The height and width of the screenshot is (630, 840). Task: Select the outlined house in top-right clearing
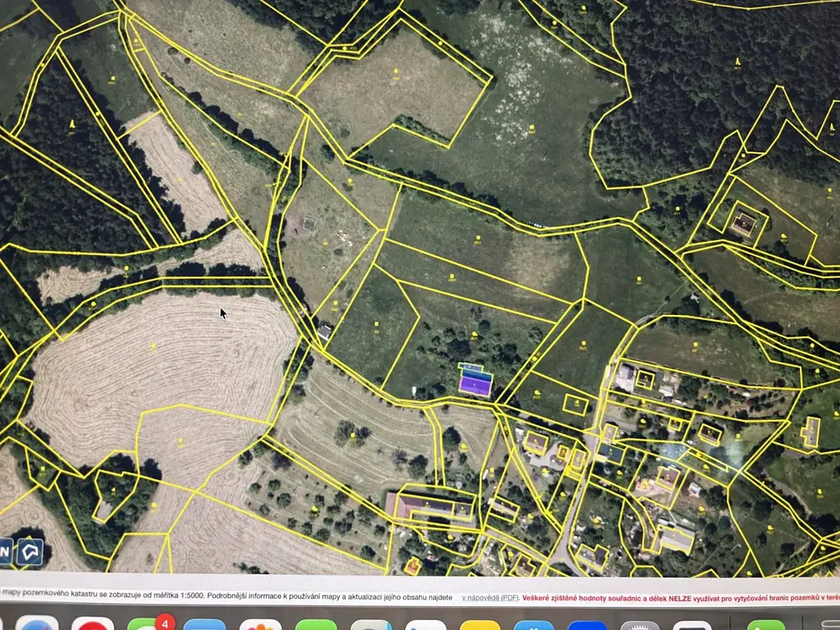click(745, 222)
